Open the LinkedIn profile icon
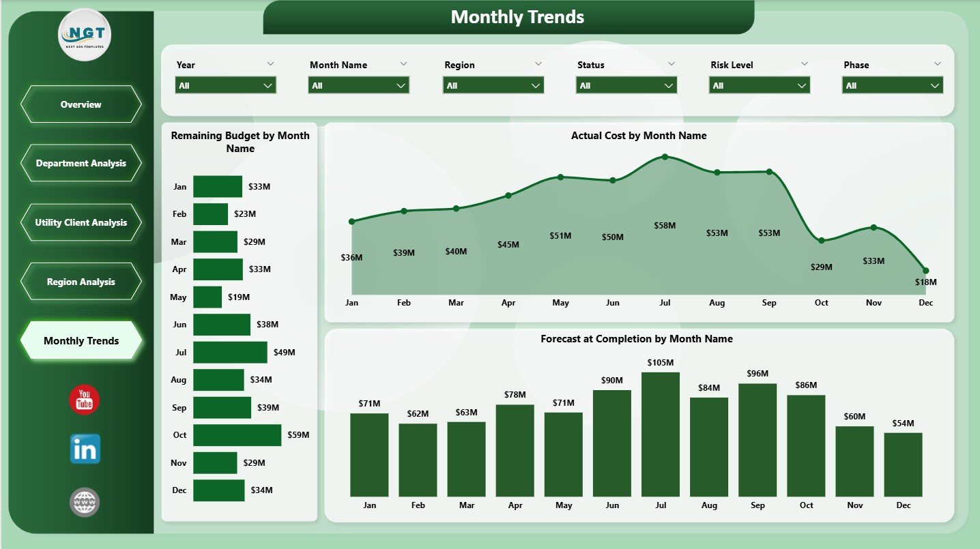Image resolution: width=980 pixels, height=549 pixels. 83,449
